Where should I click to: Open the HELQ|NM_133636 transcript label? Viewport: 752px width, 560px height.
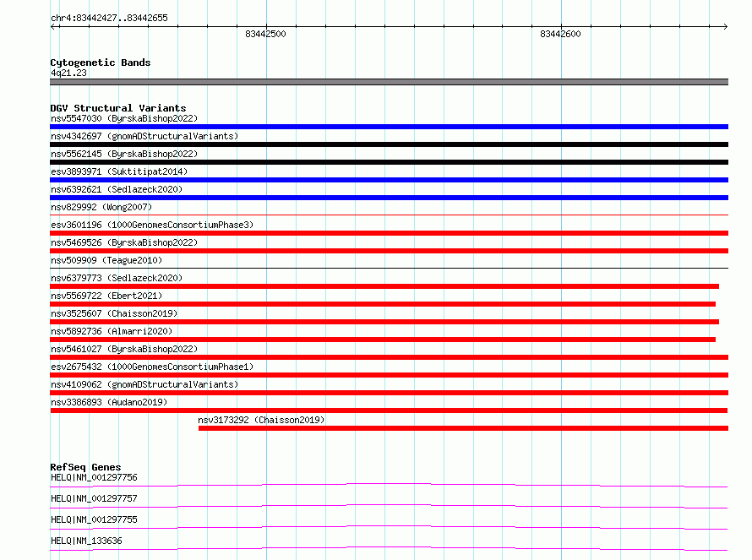(x=86, y=541)
